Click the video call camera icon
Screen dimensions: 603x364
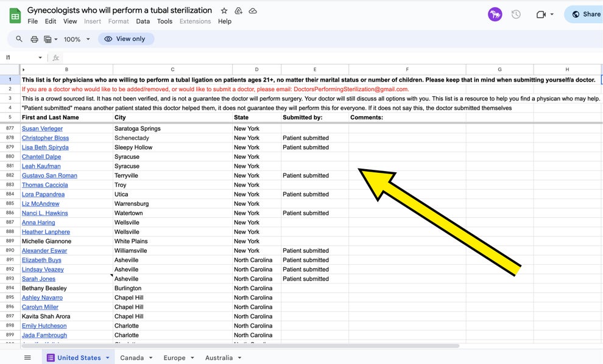541,14
